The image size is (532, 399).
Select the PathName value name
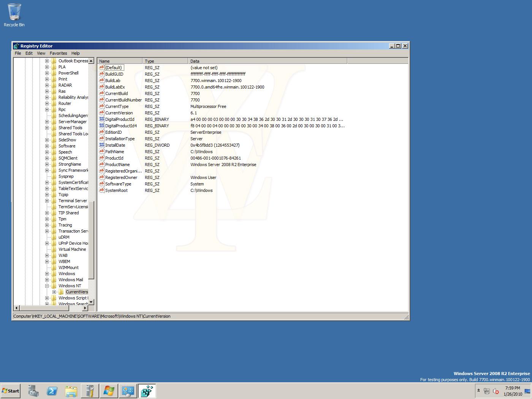pos(114,152)
